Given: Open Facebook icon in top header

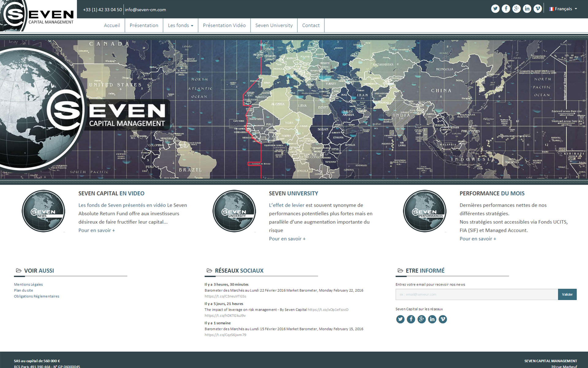Looking at the screenshot, I should 506,9.
